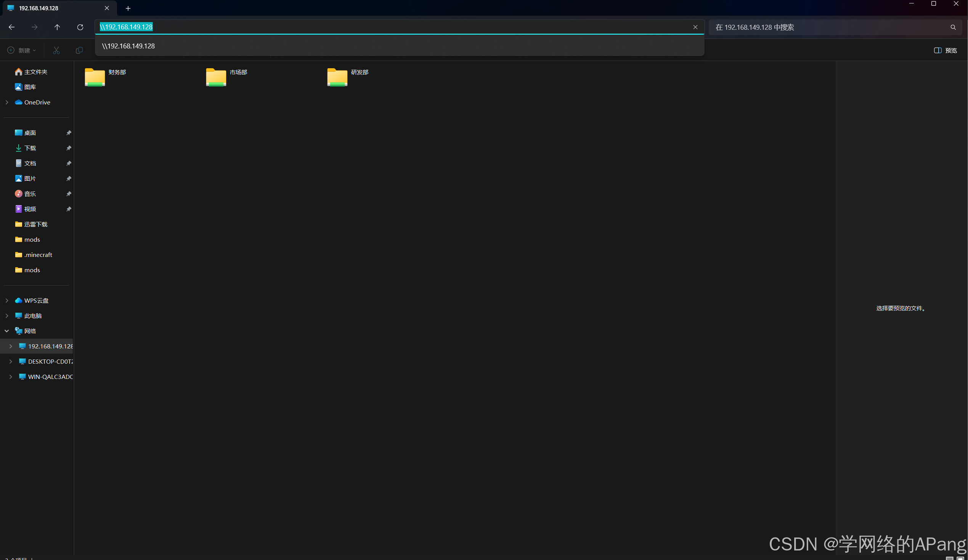Expand the OneDrive tree node
Viewport: 968px width, 560px height.
tap(7, 102)
